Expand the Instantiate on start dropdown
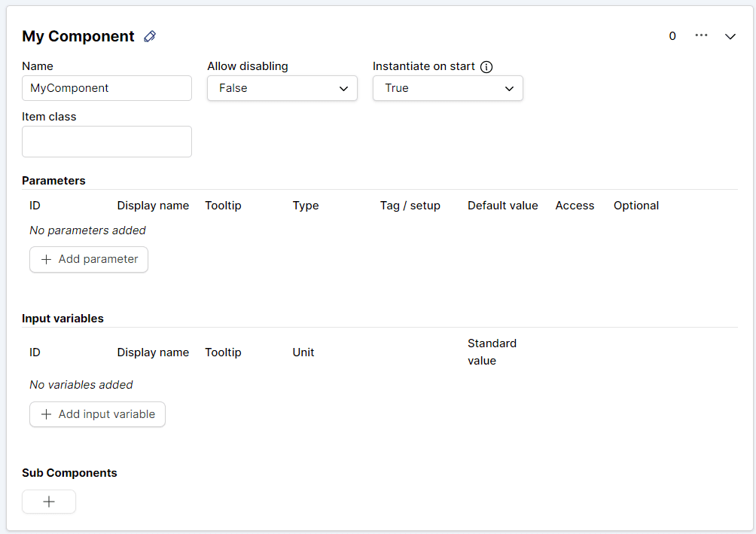The width and height of the screenshot is (756, 534). [x=447, y=88]
